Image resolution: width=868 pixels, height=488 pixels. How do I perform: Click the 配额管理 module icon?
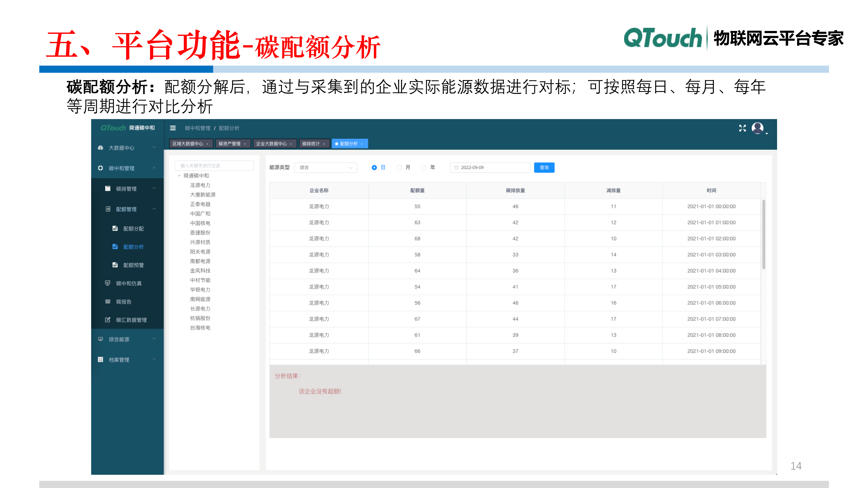point(108,209)
